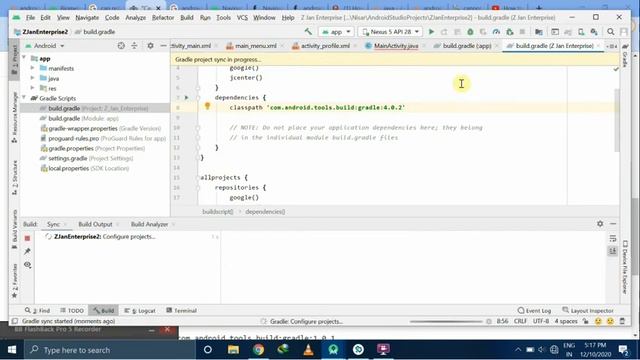The image size is (640, 360).
Task: Collapse the app module node
Action: [x=24, y=58]
